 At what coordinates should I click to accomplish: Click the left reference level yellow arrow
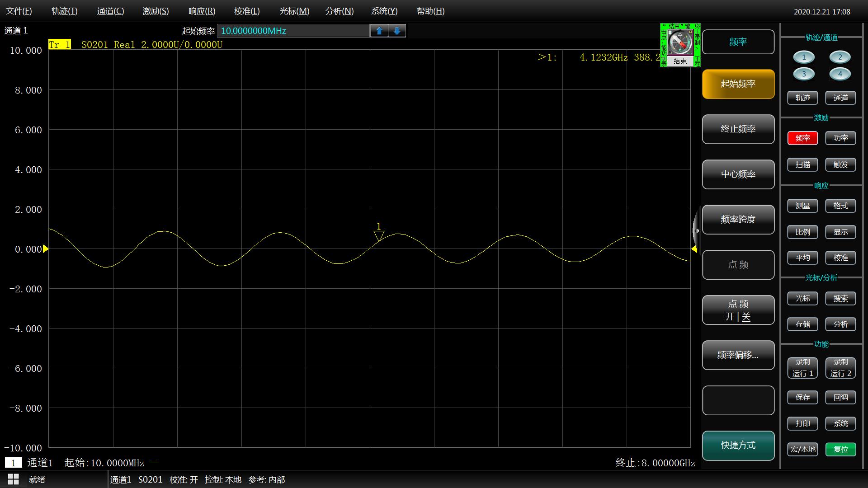[x=45, y=249]
